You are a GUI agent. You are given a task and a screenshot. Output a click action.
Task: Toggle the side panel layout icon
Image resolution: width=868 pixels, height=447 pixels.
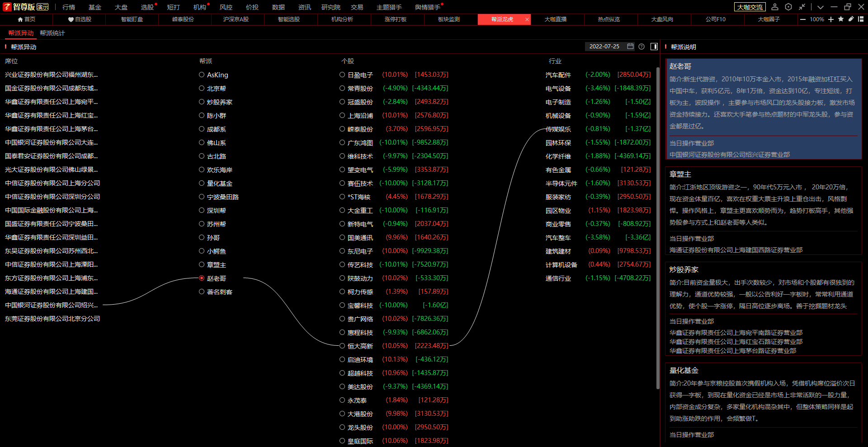click(654, 47)
